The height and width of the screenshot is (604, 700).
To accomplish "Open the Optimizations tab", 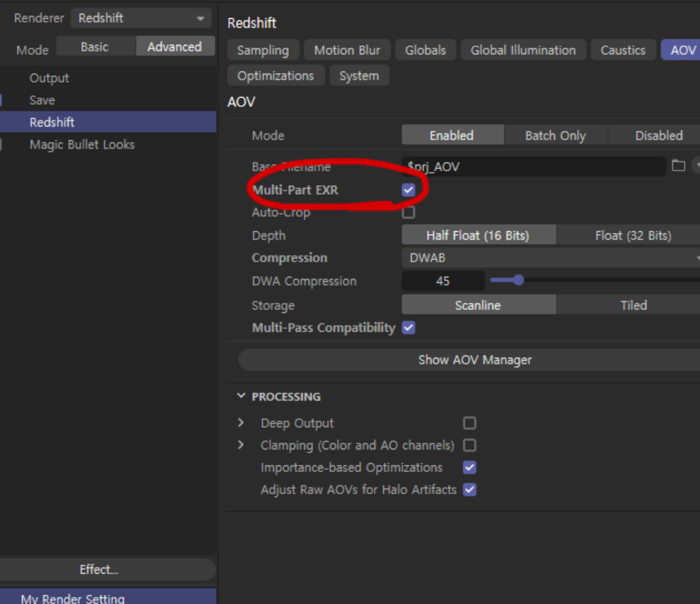I will [x=275, y=75].
